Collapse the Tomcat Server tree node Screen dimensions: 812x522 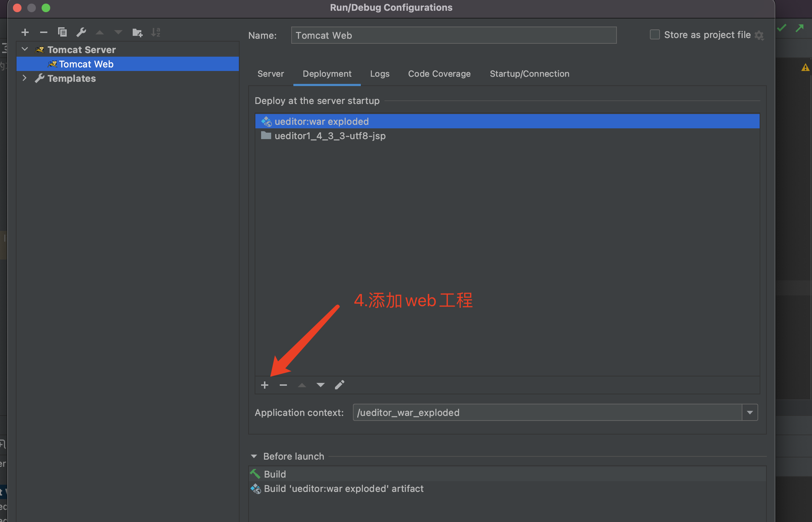pyautogui.click(x=25, y=49)
